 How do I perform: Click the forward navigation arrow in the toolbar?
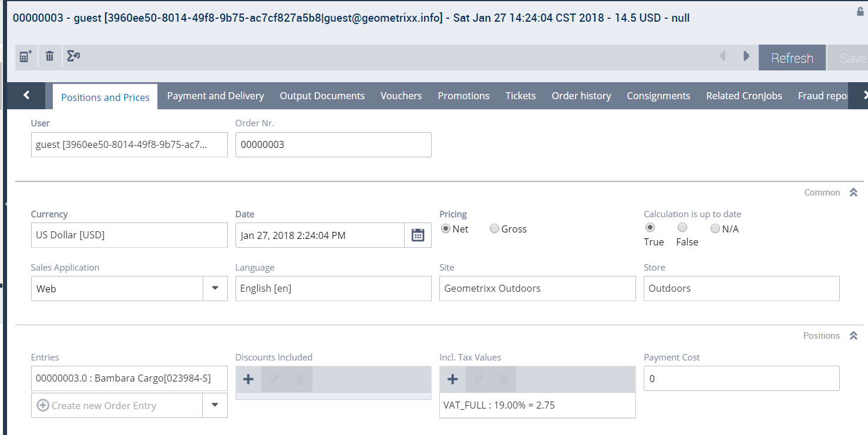coord(746,56)
